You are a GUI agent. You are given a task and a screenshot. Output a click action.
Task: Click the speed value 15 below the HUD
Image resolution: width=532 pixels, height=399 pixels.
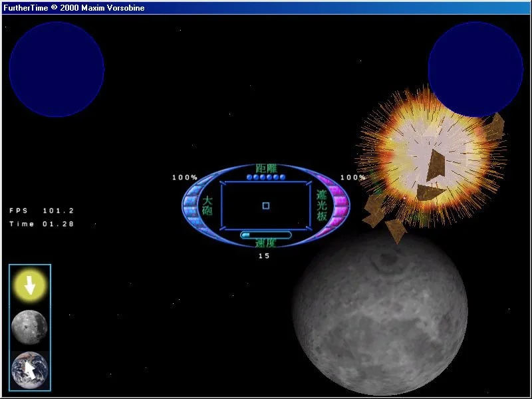pos(265,255)
